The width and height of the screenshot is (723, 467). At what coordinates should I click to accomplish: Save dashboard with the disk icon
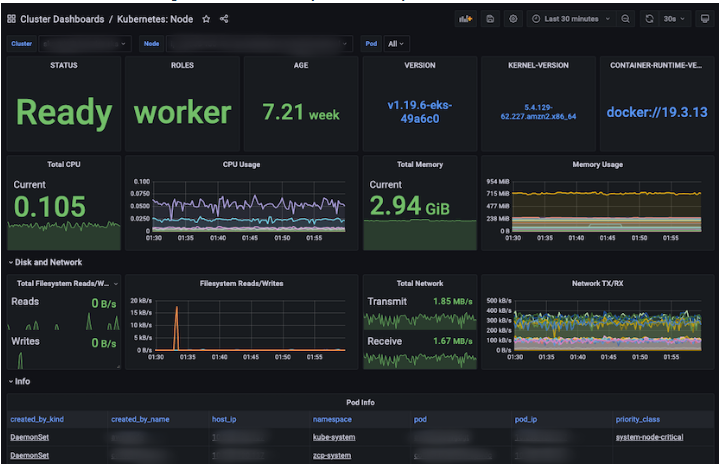click(x=490, y=19)
